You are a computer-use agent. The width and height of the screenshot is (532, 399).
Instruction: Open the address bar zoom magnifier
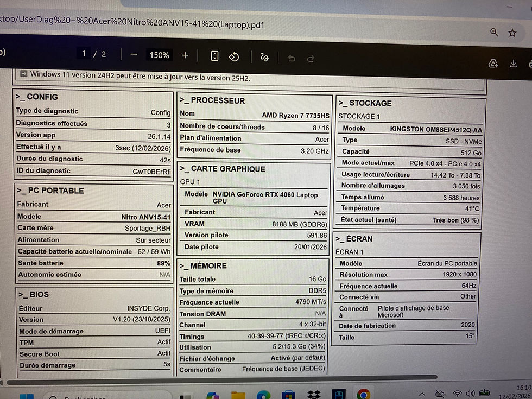pyautogui.click(x=494, y=32)
